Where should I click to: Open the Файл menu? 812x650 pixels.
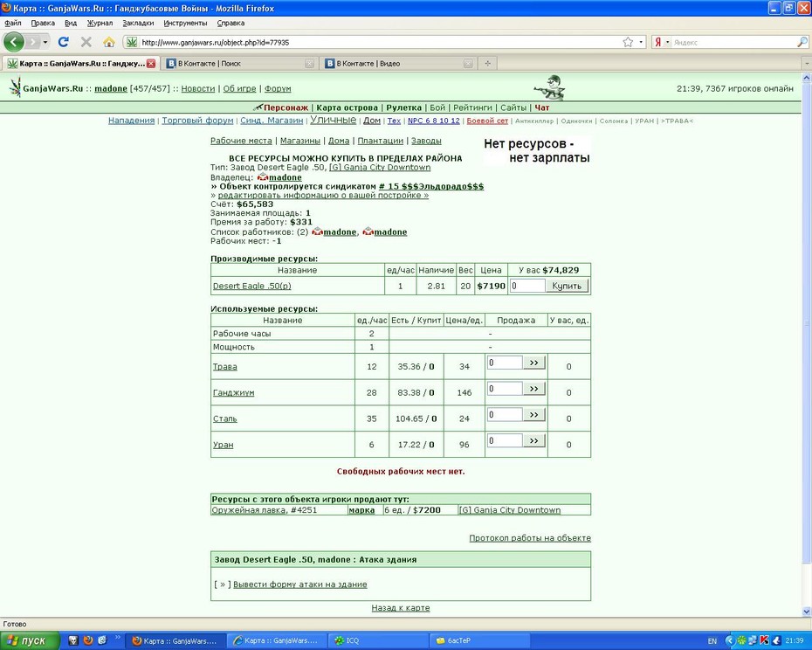[x=13, y=23]
